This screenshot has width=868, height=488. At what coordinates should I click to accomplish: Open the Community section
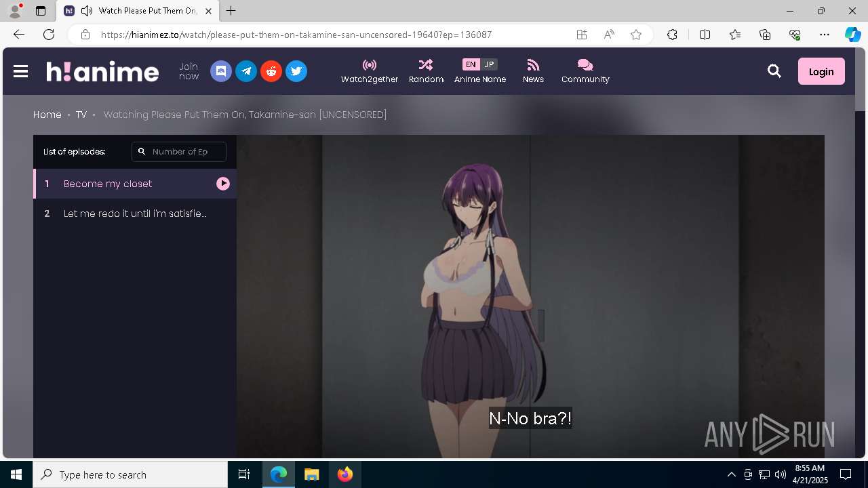[x=585, y=71]
